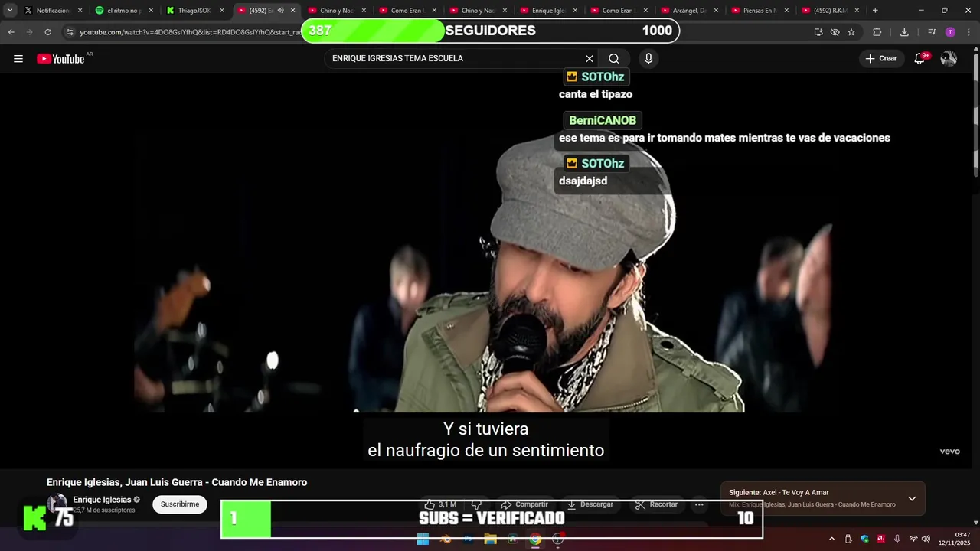Image resolution: width=980 pixels, height=551 pixels.
Task: Share the video with Compartir
Action: tap(524, 504)
